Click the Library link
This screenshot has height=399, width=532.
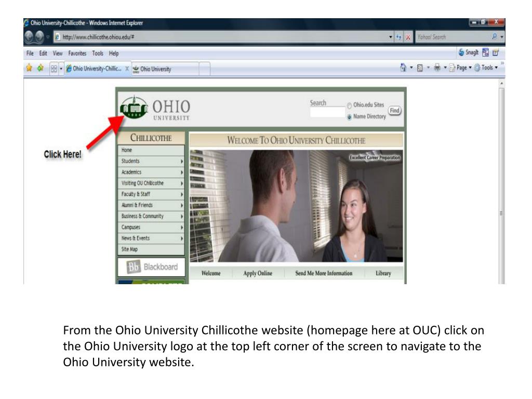383,273
